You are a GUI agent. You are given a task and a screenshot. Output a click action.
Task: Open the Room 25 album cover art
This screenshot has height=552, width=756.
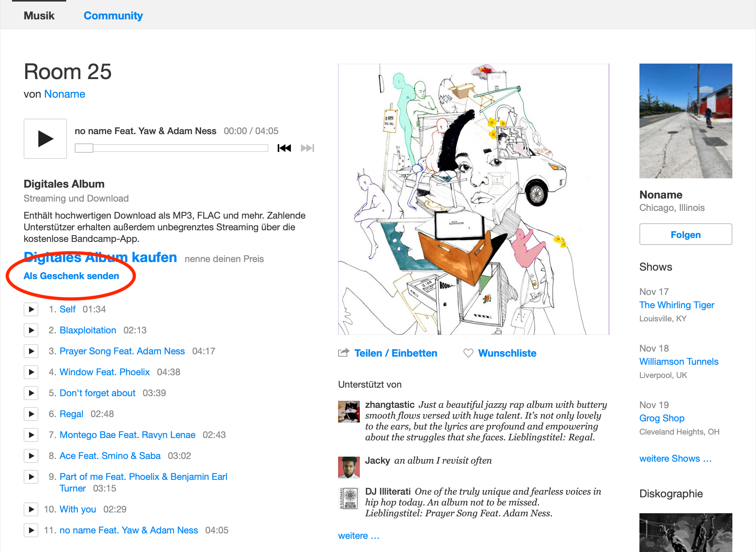pyautogui.click(x=474, y=199)
